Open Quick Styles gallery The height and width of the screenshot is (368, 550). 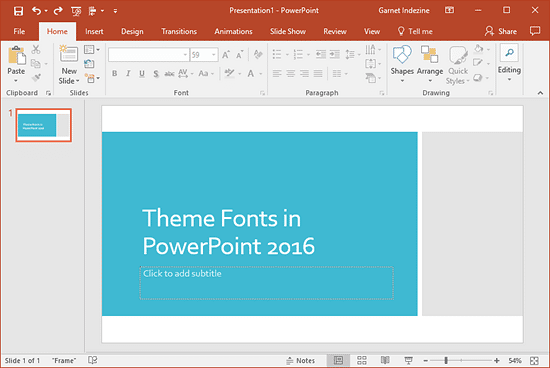click(457, 65)
